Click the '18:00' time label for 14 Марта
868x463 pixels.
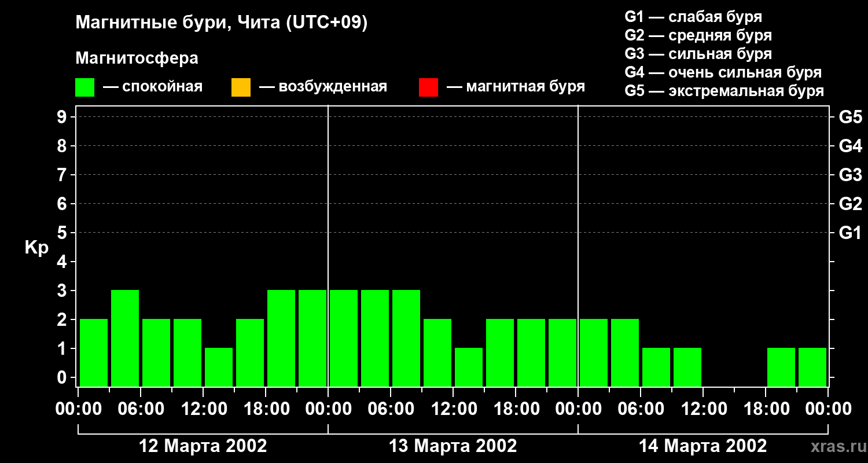(766, 409)
